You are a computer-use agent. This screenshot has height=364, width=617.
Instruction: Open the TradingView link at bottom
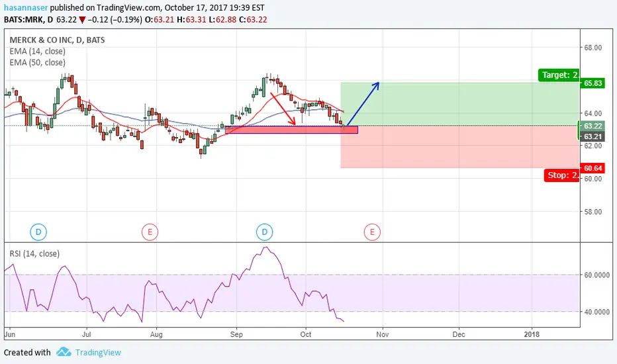(98, 352)
